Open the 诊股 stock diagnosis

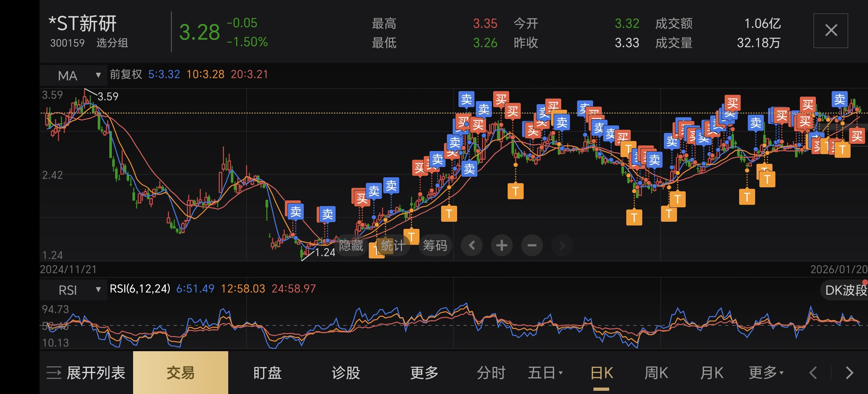[346, 373]
